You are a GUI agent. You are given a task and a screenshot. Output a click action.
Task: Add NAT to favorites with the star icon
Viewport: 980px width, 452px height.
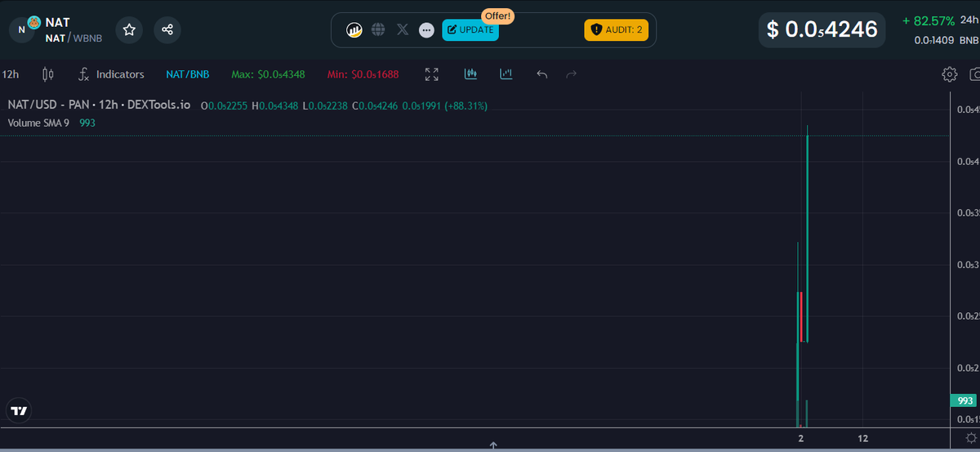(x=129, y=30)
